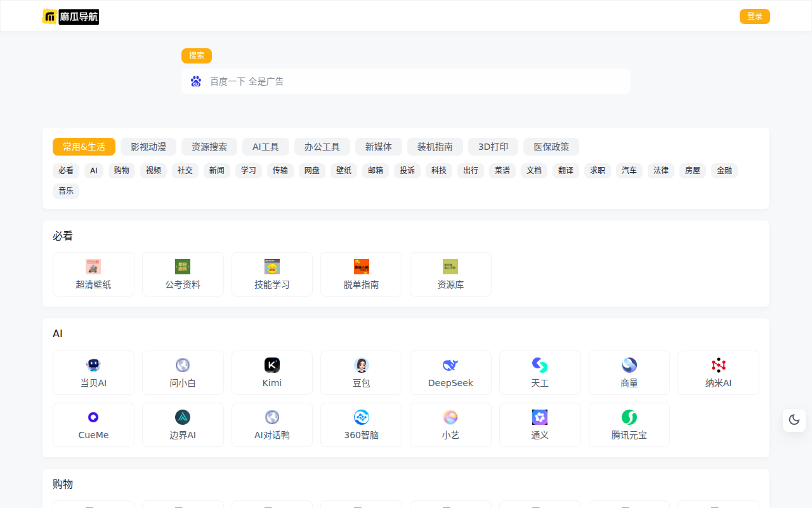This screenshot has width=812, height=508.
Task: Toggle dark mode moon icon
Action: point(794,420)
